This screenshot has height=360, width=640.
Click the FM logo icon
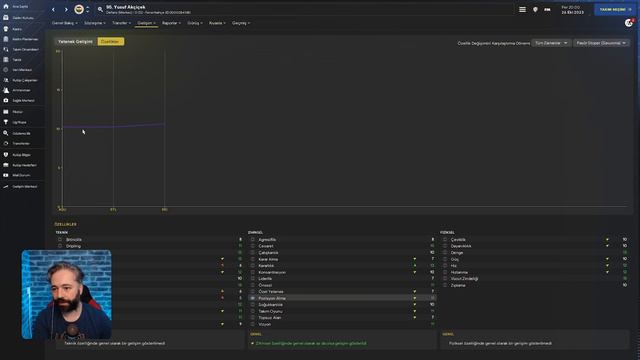point(547,9)
